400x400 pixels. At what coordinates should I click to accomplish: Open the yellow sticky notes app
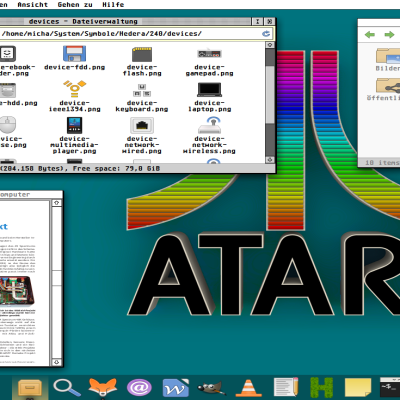coord(358,388)
